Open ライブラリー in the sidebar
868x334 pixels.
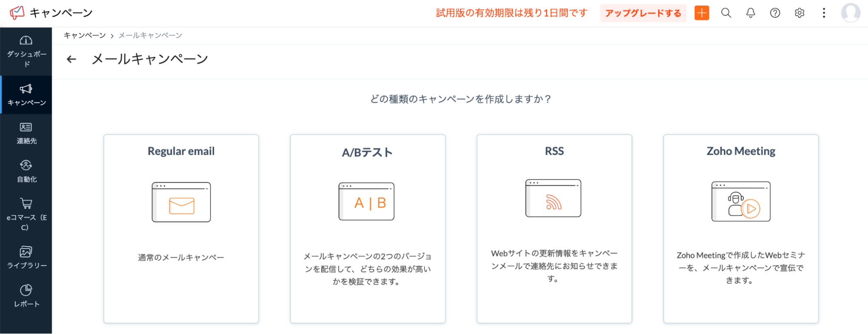26,257
